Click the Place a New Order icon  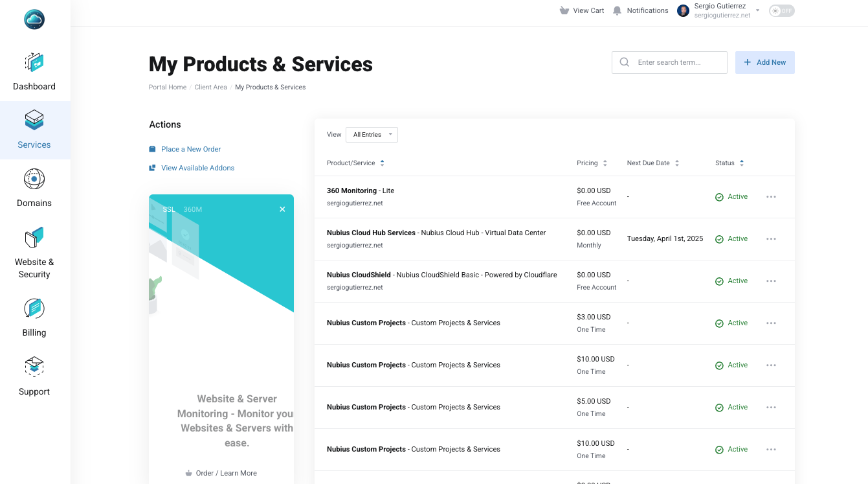tap(153, 149)
